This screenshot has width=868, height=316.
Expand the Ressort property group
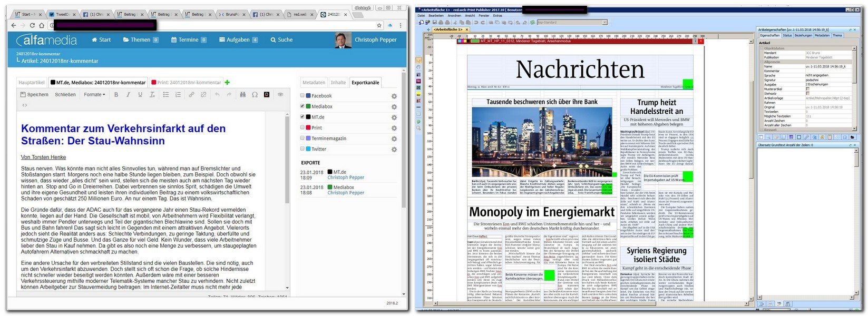pos(762,130)
